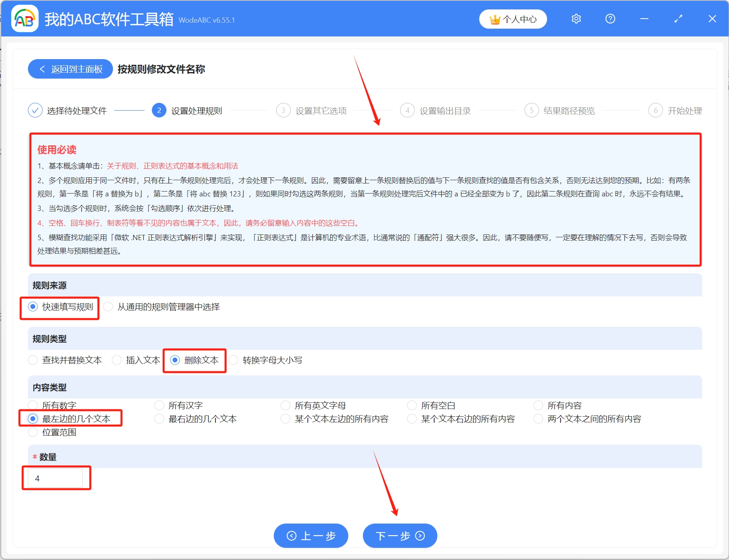Open the help question mark icon

point(610,19)
